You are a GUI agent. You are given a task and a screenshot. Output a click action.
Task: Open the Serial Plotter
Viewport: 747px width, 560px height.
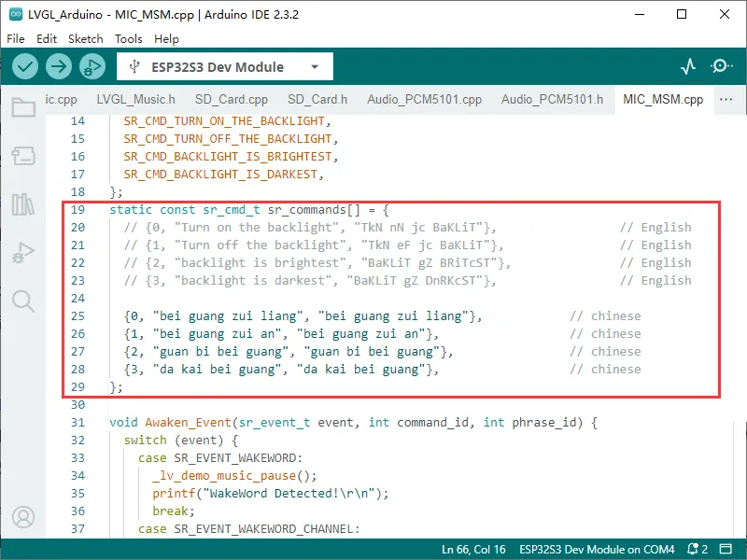click(x=688, y=66)
